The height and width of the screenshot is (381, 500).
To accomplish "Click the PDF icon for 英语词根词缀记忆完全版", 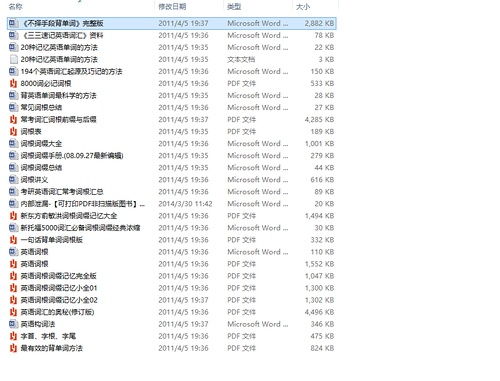I will (13, 276).
